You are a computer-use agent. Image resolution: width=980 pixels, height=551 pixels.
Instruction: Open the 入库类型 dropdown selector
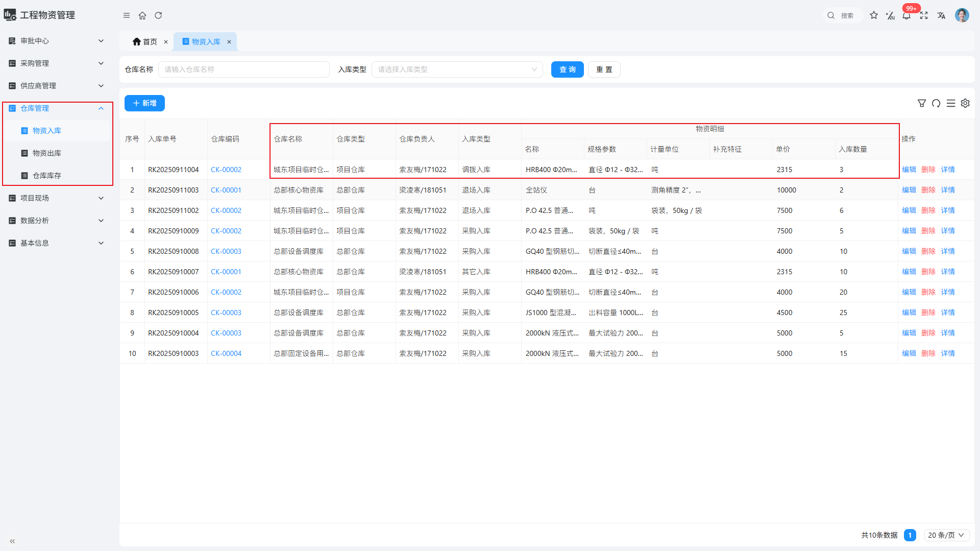coord(457,69)
